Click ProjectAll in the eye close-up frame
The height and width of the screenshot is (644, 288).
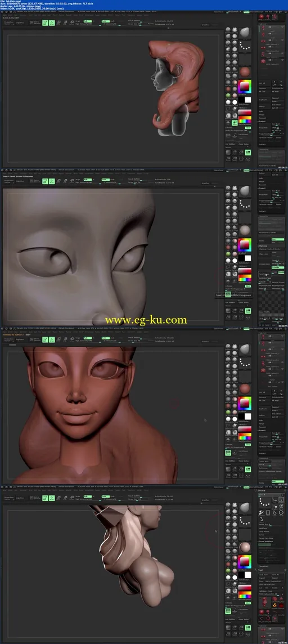264,195
